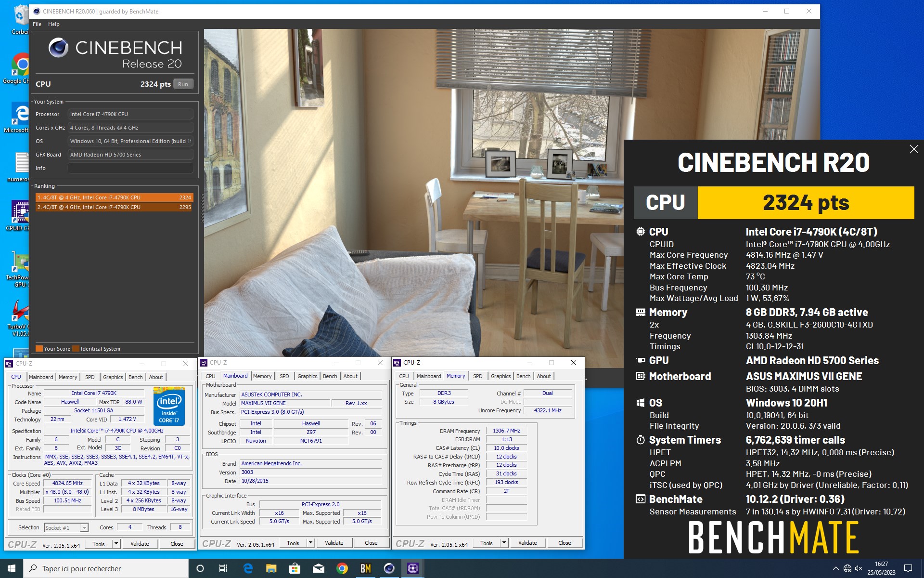Switch to Cinebench taskbar icon
The height and width of the screenshot is (578, 924).
pyautogui.click(x=389, y=568)
